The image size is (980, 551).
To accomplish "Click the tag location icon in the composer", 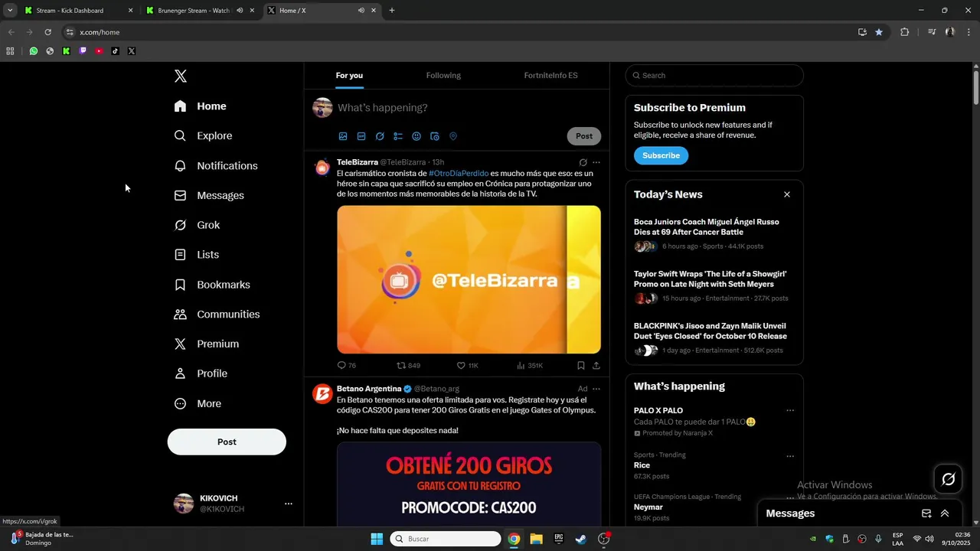I will pos(453,136).
